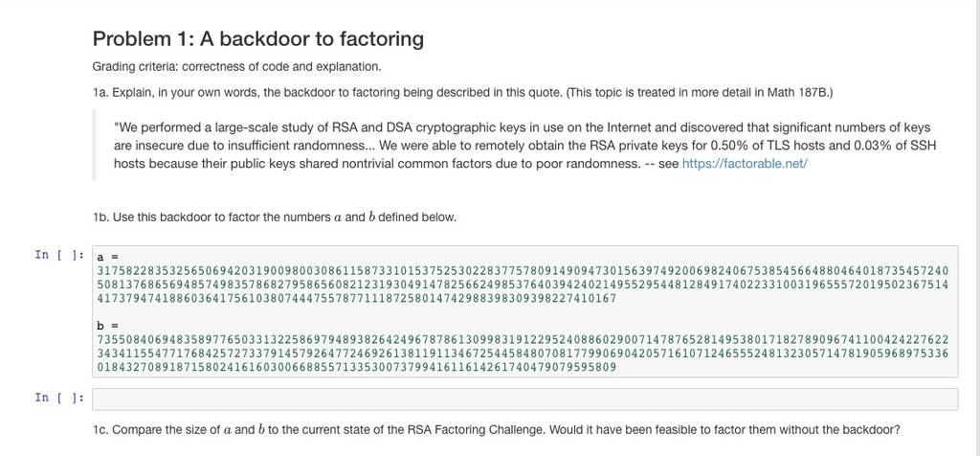This screenshot has height=456, width=980.
Task: Click the blockquote's grey left border bar
Action: pyautogui.click(x=95, y=145)
